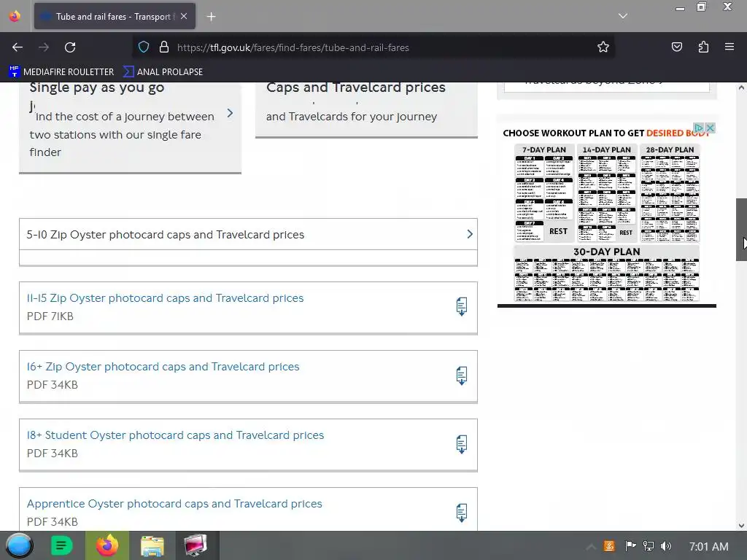This screenshot has width=747, height=560.
Task: Click the Firefox logo in title bar
Action: pos(15,16)
